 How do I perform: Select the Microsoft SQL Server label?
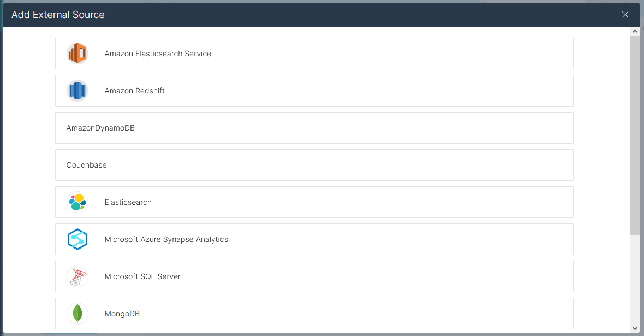tap(142, 276)
